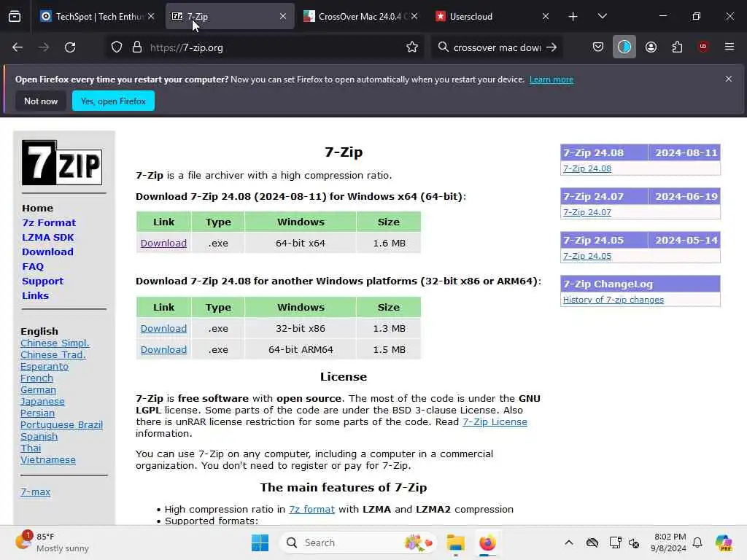List all tabs dropdown arrow
The width and height of the screenshot is (747, 560).
(x=602, y=16)
